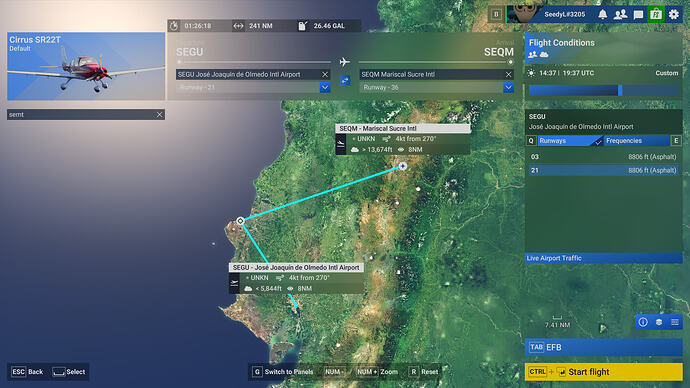This screenshot has width=690, height=388.
Task: Expand the departure Runway - 21 dropdown
Action: click(x=325, y=87)
